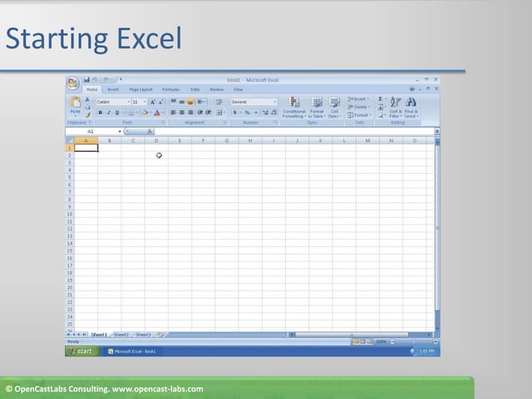
Task: Click the Insert Worksheet tab icon
Action: (160, 335)
